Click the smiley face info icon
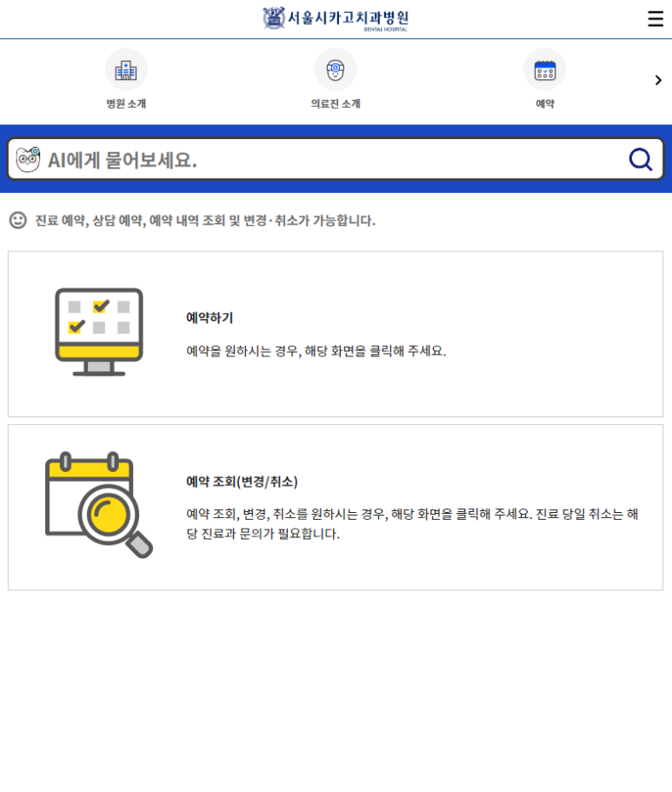Screen dimensions: 672x792 coord(17,220)
